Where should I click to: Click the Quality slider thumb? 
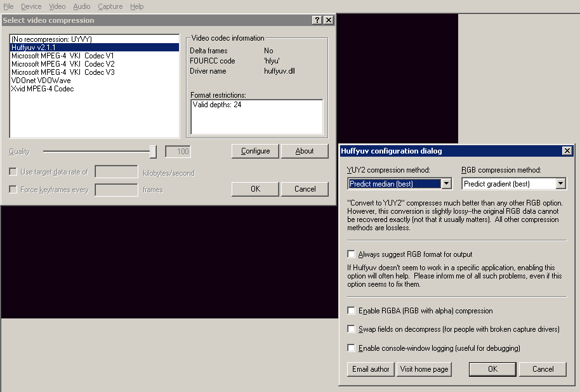point(153,152)
